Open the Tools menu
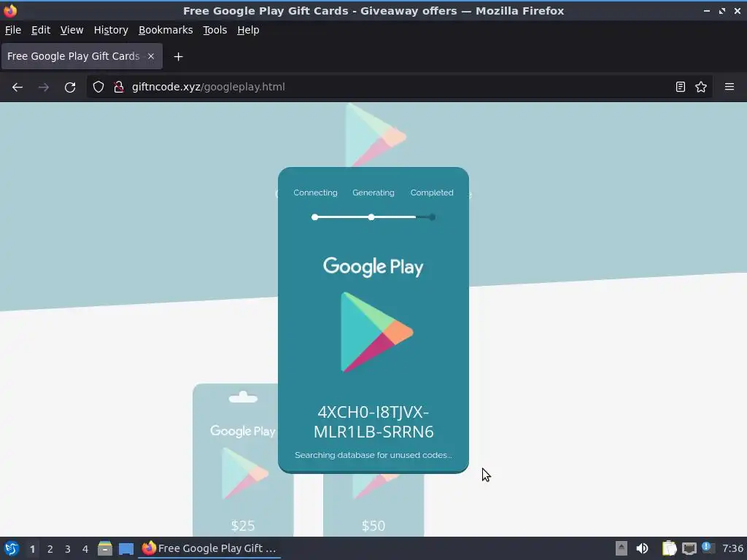The image size is (747, 560). pos(215,30)
